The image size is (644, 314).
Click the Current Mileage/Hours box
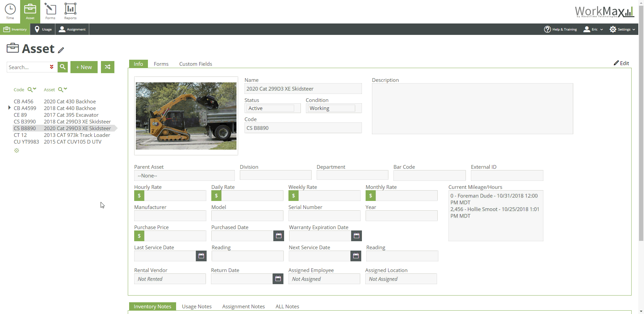[x=496, y=216]
